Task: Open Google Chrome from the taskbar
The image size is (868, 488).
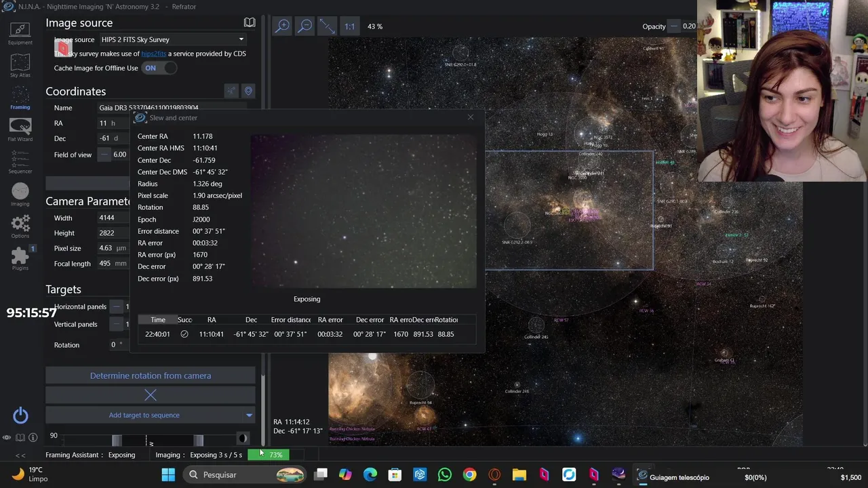Action: 469,474
